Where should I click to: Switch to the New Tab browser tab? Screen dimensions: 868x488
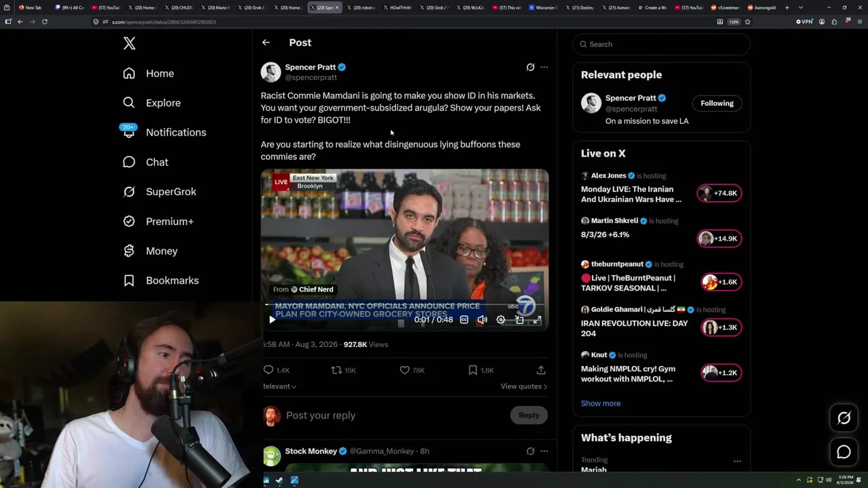(30, 7)
